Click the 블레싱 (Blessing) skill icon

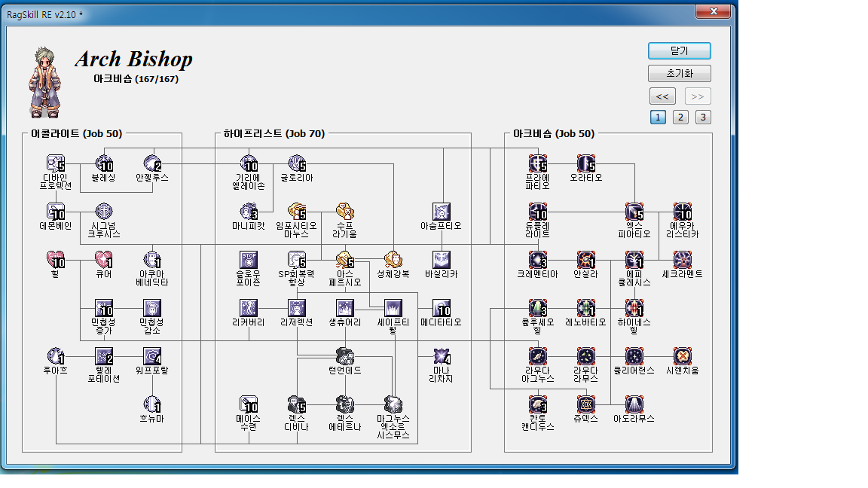[104, 163]
